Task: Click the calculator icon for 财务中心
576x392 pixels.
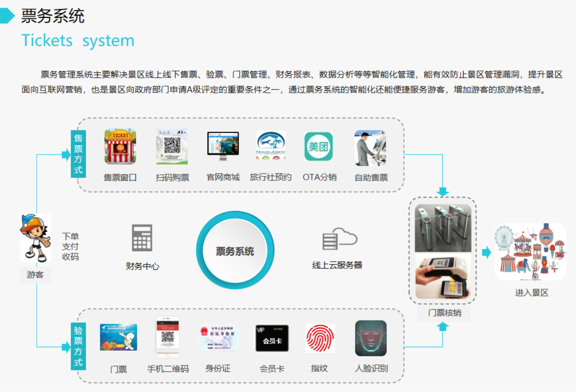Action: point(142,238)
